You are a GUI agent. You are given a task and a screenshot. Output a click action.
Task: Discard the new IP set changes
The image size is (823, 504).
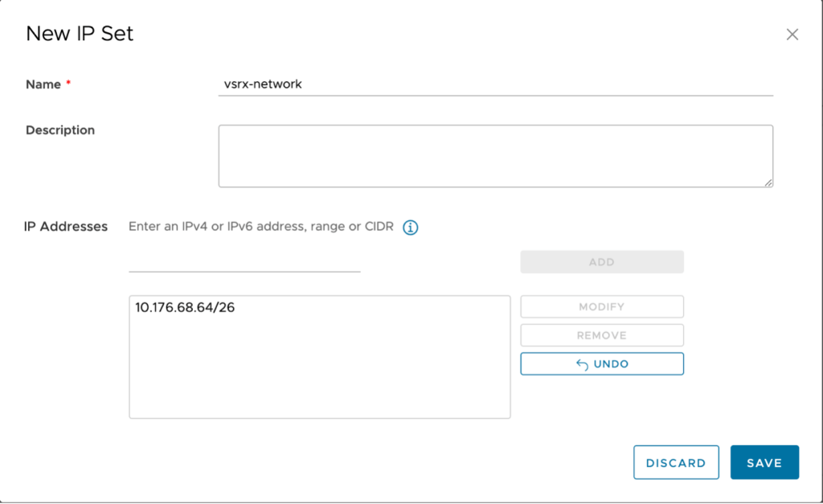[x=675, y=462]
